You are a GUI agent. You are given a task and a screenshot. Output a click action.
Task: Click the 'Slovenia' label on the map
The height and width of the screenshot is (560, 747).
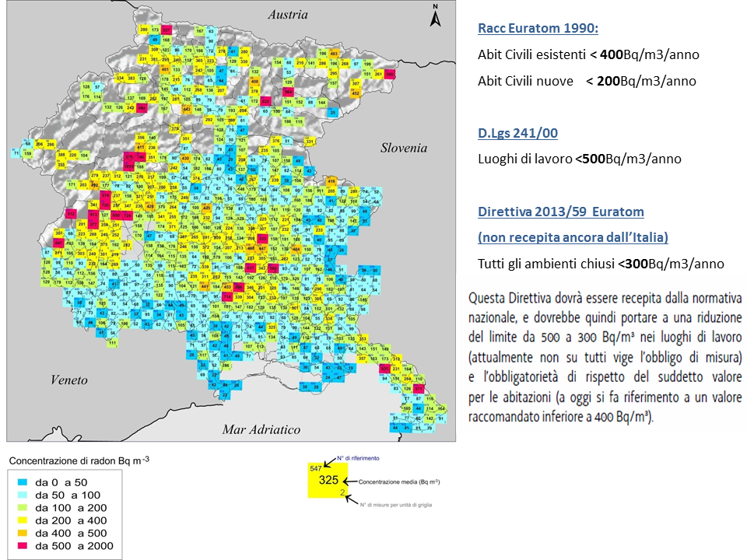click(x=404, y=148)
